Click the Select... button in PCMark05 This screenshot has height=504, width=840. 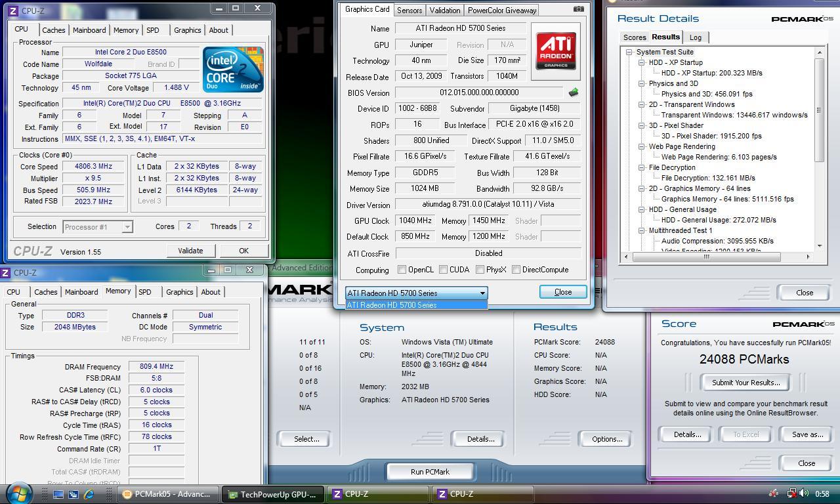[306, 439]
